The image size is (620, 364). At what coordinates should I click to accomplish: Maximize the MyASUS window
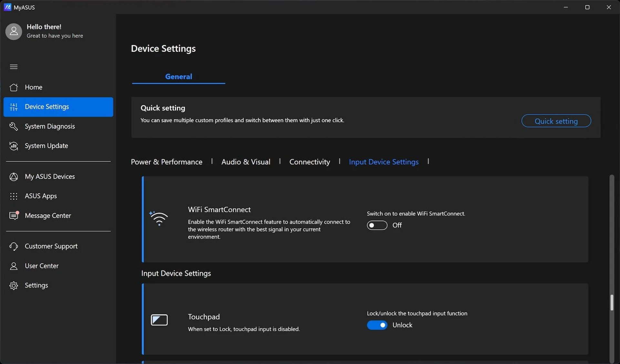click(587, 7)
